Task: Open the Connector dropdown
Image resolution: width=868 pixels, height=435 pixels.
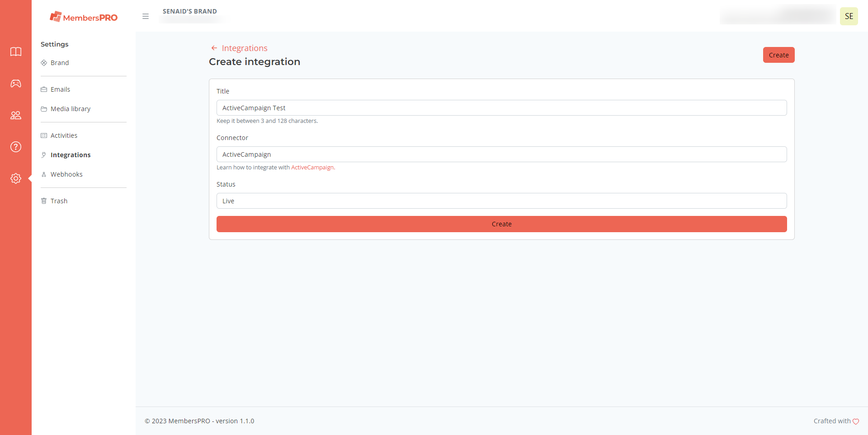Action: pyautogui.click(x=501, y=154)
